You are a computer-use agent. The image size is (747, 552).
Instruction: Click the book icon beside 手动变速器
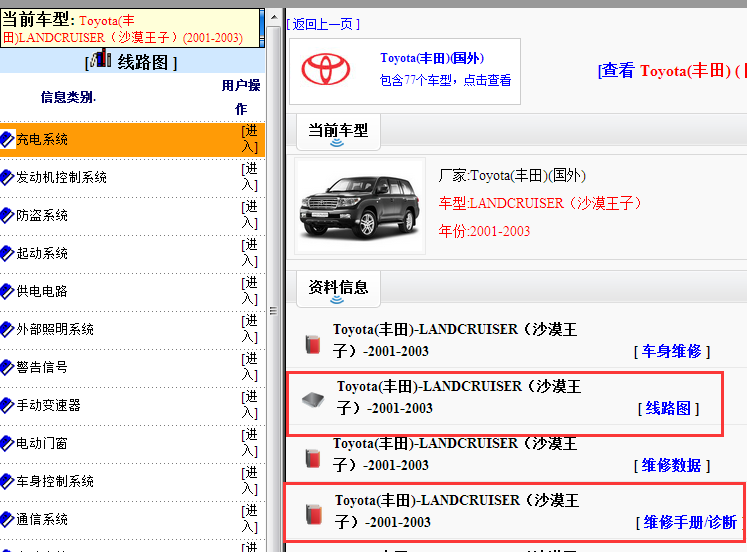coord(8,405)
